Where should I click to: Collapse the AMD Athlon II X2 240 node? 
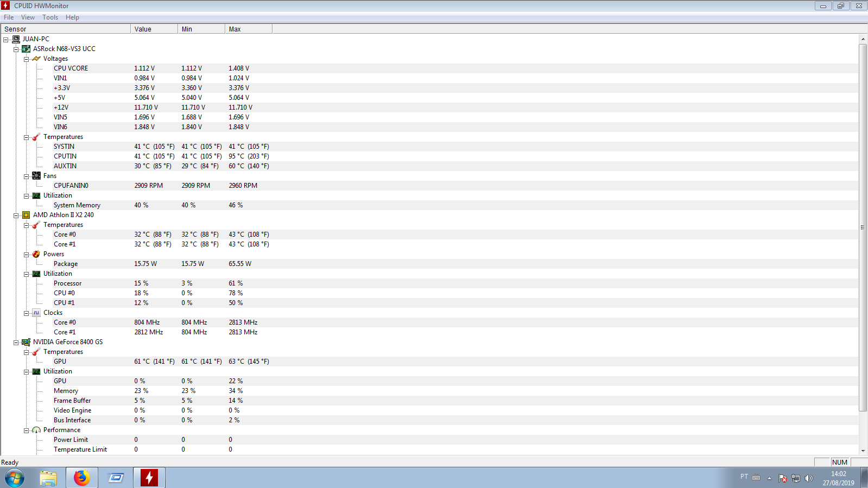pyautogui.click(x=16, y=216)
